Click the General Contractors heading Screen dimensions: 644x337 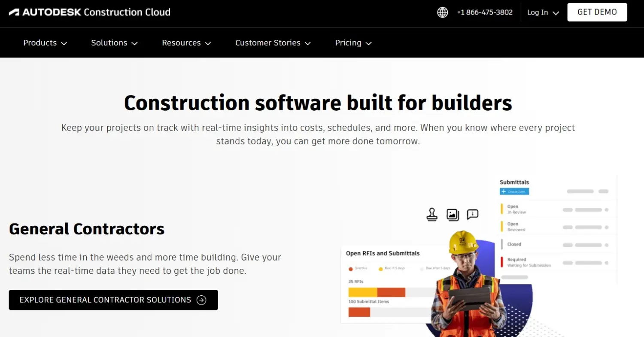[x=87, y=229]
